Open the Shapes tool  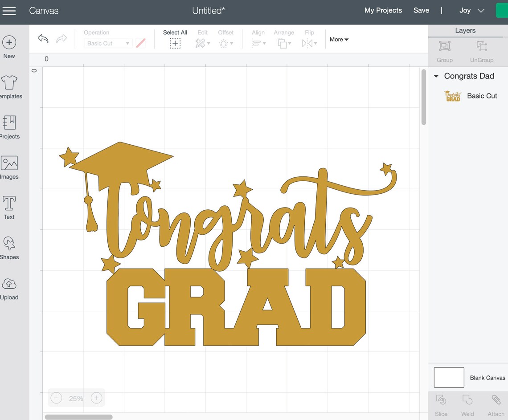[9, 246]
